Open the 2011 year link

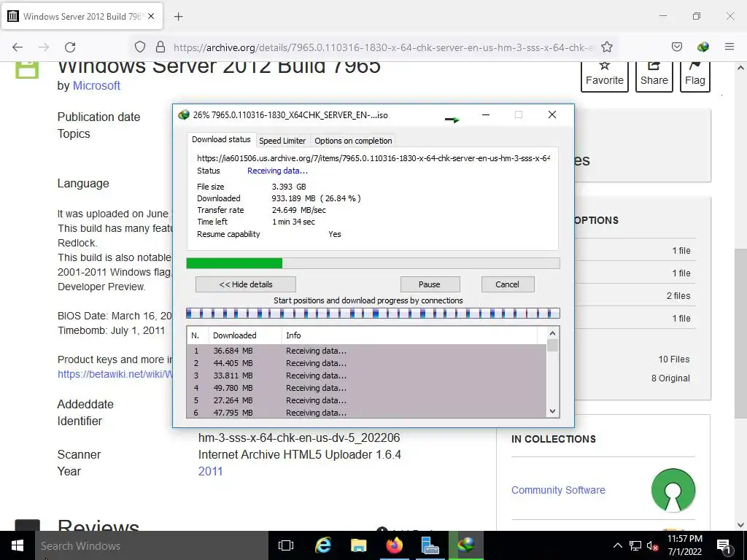[x=211, y=472]
